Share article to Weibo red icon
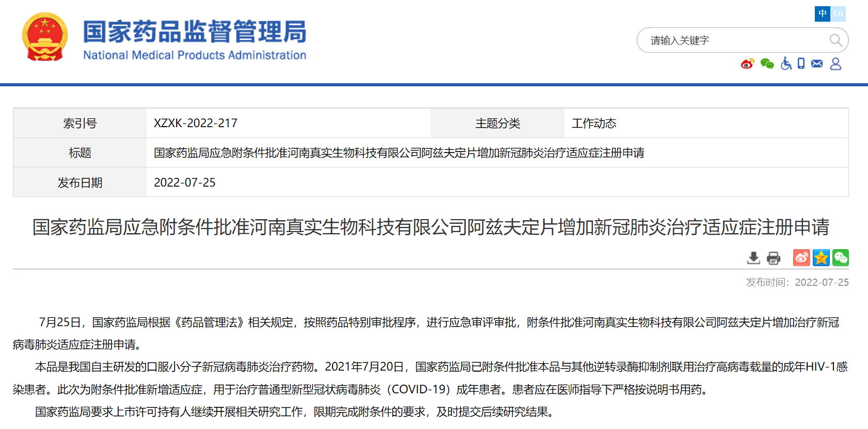The width and height of the screenshot is (868, 429). (x=801, y=257)
